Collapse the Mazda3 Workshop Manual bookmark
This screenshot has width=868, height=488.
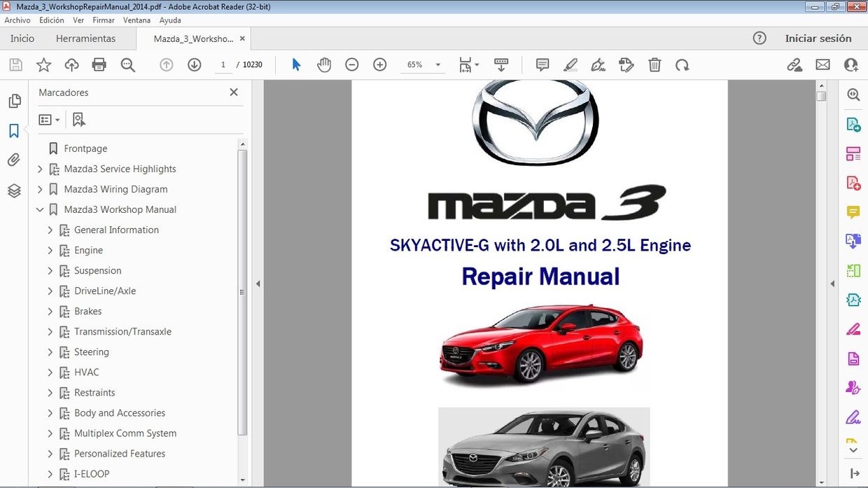[40, 209]
